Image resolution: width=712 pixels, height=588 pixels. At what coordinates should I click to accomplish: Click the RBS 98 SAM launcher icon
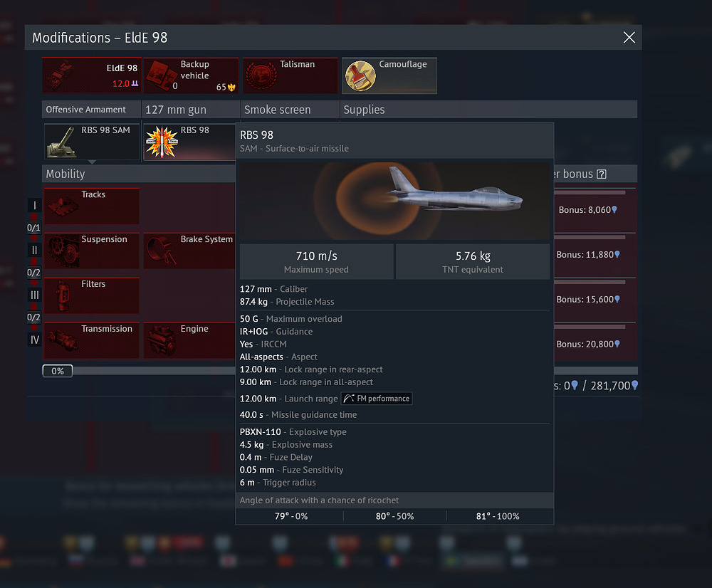(62, 142)
